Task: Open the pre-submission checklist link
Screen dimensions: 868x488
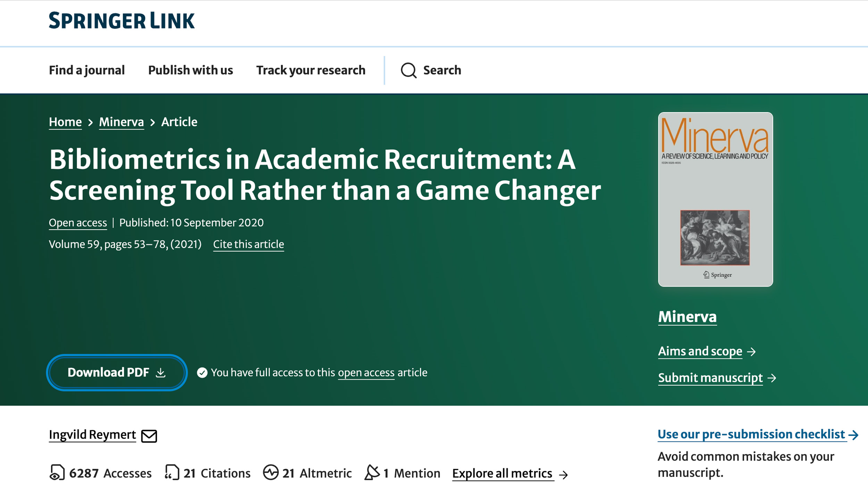Action: pos(751,434)
